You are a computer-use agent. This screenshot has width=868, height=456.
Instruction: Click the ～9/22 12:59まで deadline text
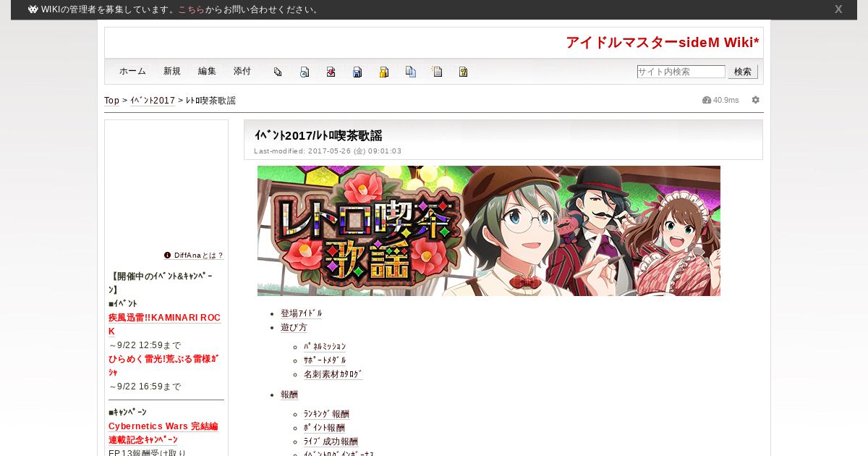tap(145, 345)
